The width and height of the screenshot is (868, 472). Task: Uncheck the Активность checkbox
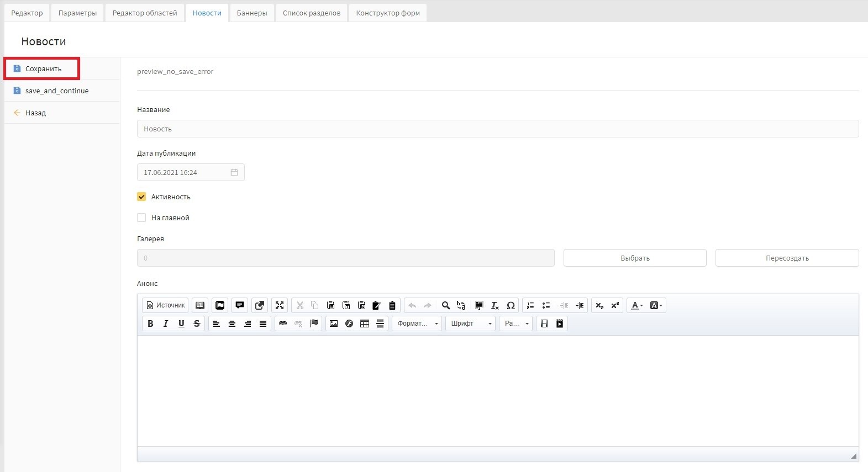141,197
